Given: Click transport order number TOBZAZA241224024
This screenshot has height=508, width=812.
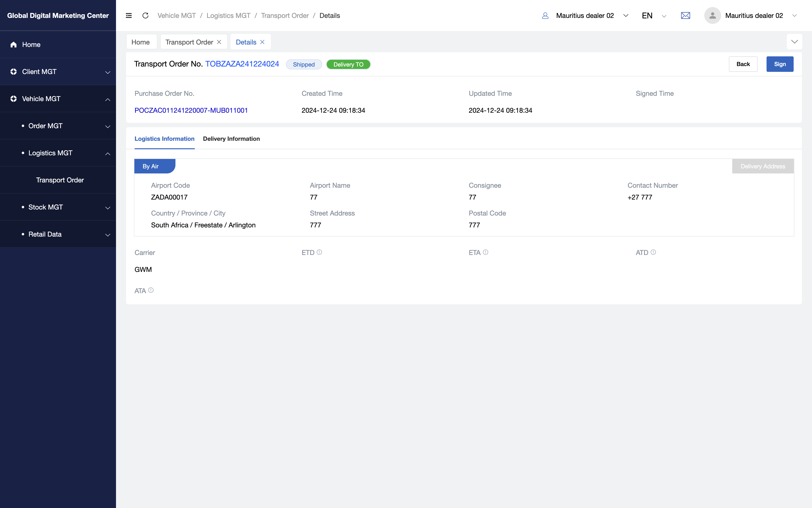Looking at the screenshot, I should [x=242, y=64].
